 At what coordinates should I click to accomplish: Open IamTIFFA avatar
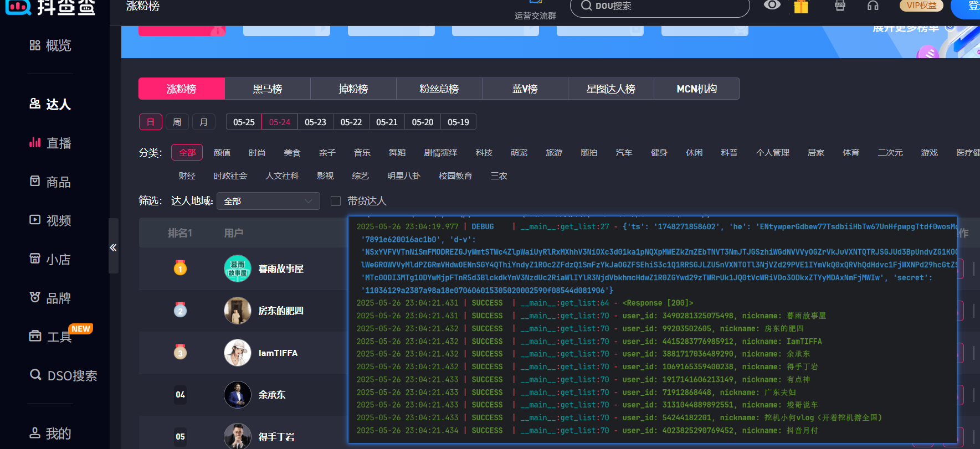238,353
